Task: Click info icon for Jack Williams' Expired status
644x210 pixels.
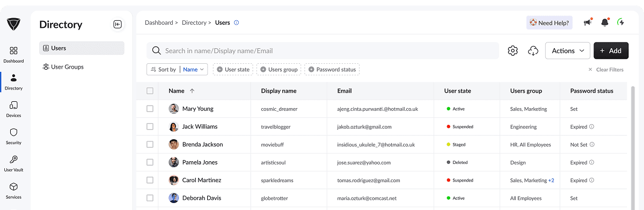Action: click(592, 127)
